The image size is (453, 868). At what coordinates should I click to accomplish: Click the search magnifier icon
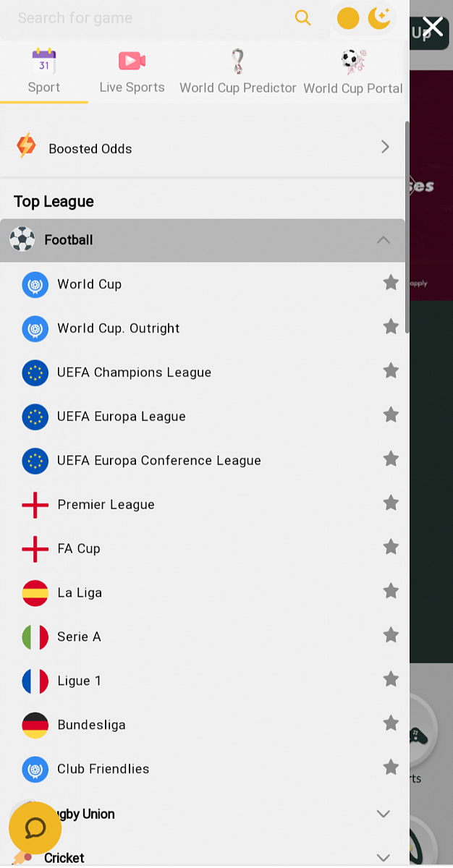coord(303,18)
